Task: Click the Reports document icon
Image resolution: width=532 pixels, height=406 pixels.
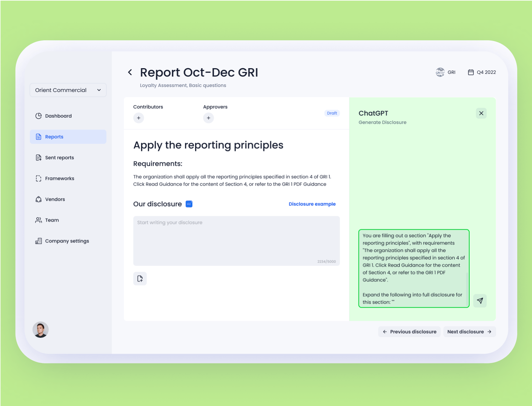Action: [x=39, y=137]
